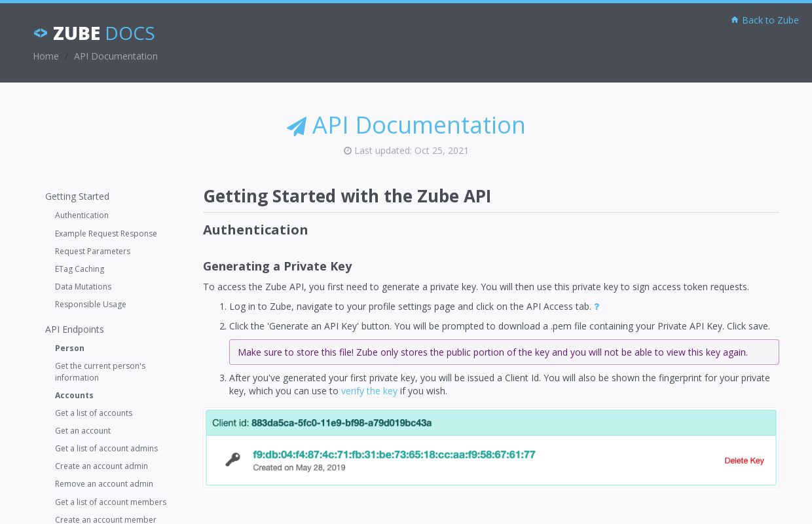The width and height of the screenshot is (812, 524).
Task: Open the Back to Zube link
Action: point(770,20)
